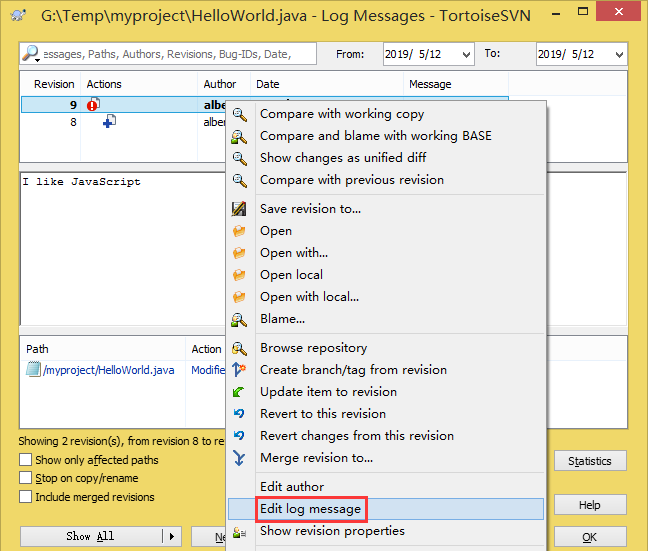Click the folder icon beside Open local
The height and width of the screenshot is (551, 655).
239,275
